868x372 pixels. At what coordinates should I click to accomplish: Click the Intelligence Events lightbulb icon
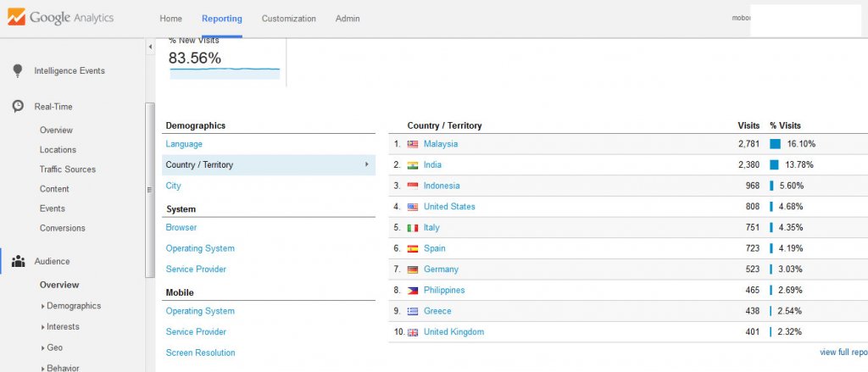(x=18, y=70)
